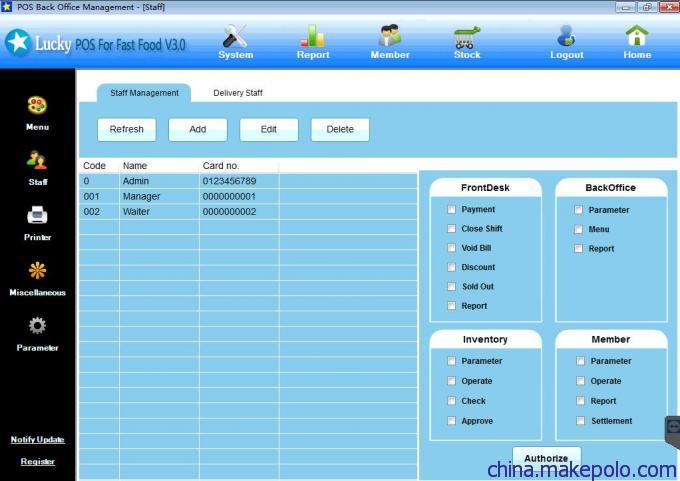Enable the Inventory Operate checkbox
The image size is (680, 481).
[451, 381]
